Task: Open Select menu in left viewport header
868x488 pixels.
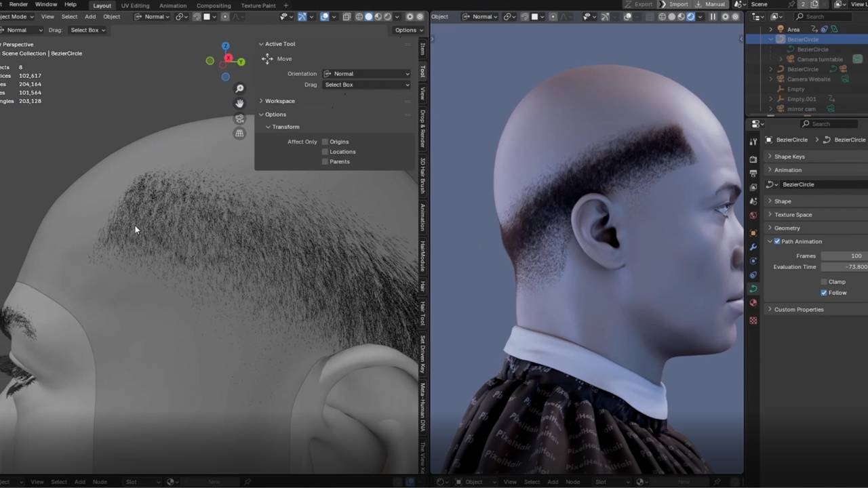Action: 69,16
